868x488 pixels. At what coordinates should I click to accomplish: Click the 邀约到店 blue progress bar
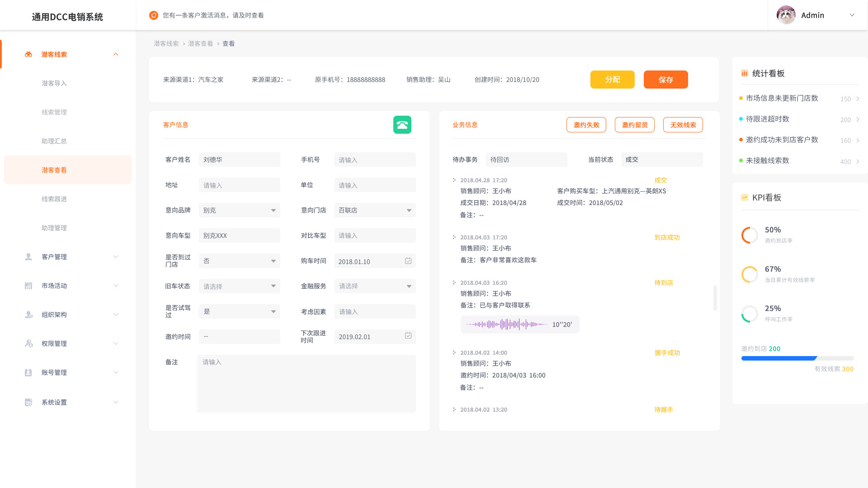click(x=778, y=358)
